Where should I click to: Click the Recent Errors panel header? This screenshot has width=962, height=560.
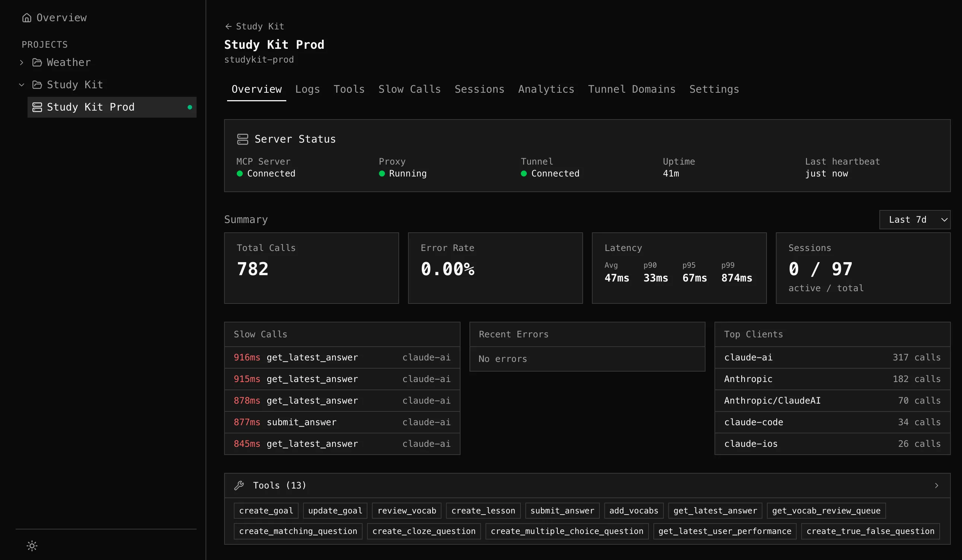click(x=587, y=334)
